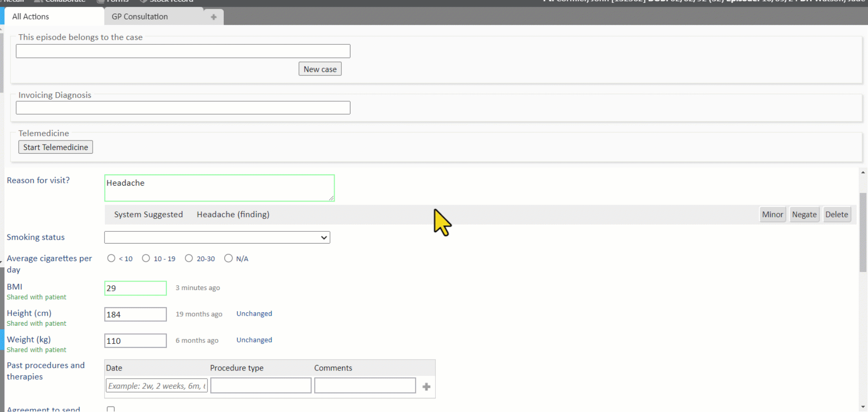Select the '< 10' cigarettes option
This screenshot has width=868, height=412.
tap(111, 258)
